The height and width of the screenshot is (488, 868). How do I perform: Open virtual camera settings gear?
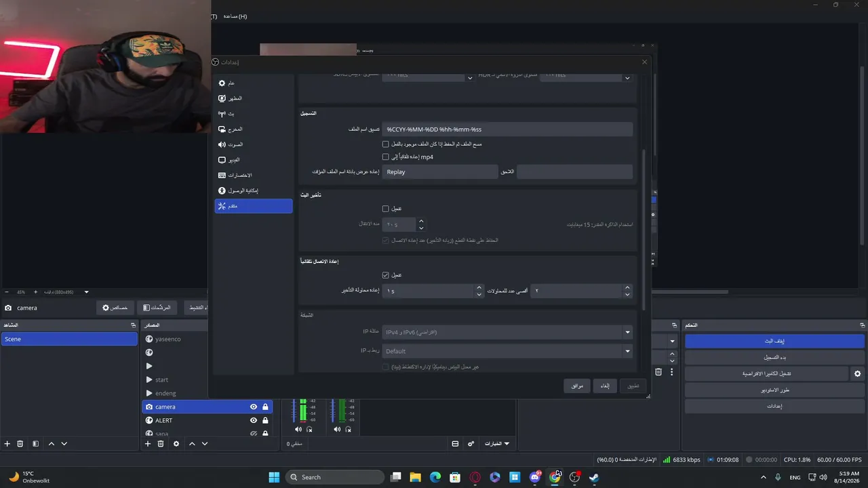pos(858,373)
